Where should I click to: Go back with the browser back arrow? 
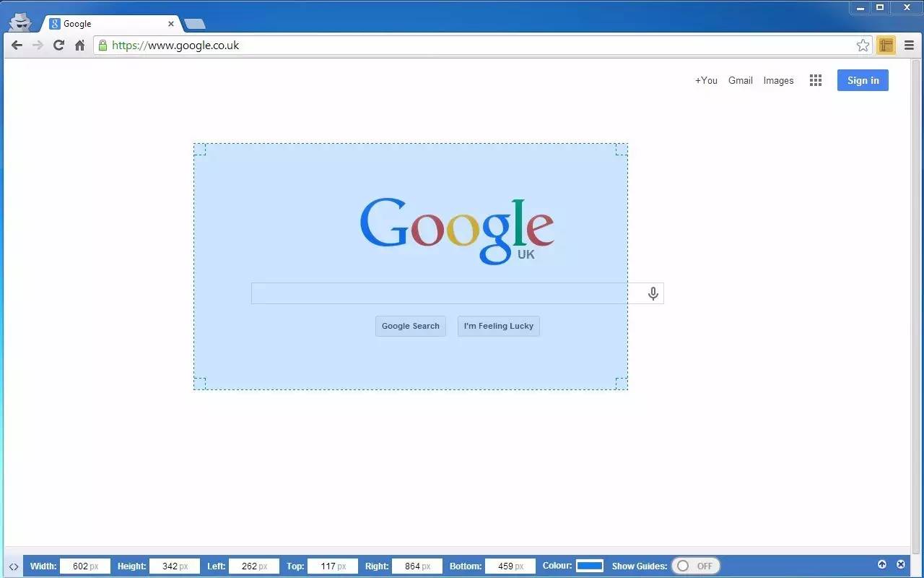coord(17,45)
